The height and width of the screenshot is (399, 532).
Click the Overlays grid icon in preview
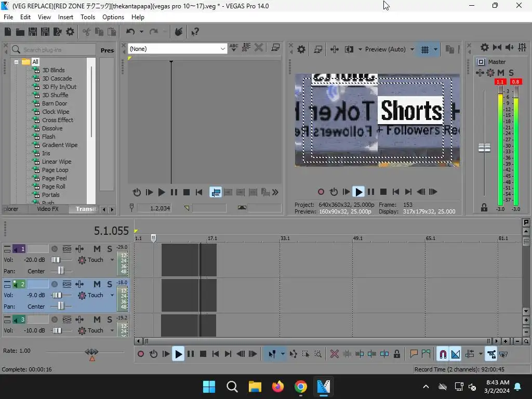[425, 49]
